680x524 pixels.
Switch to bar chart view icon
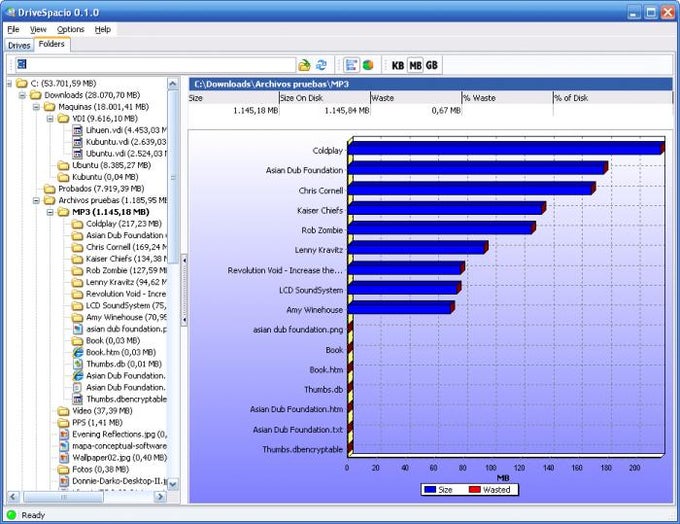[x=351, y=65]
